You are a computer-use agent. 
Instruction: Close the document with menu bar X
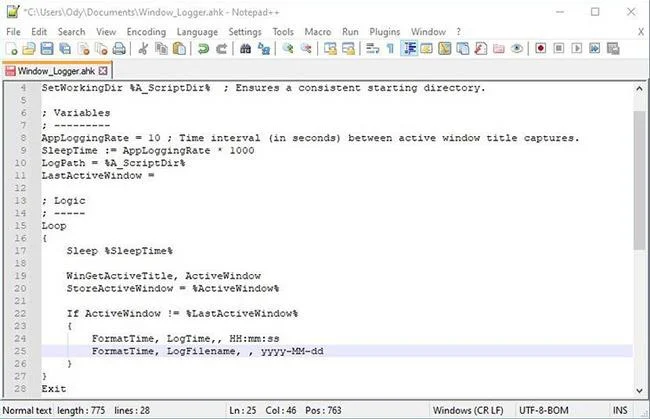click(x=641, y=32)
